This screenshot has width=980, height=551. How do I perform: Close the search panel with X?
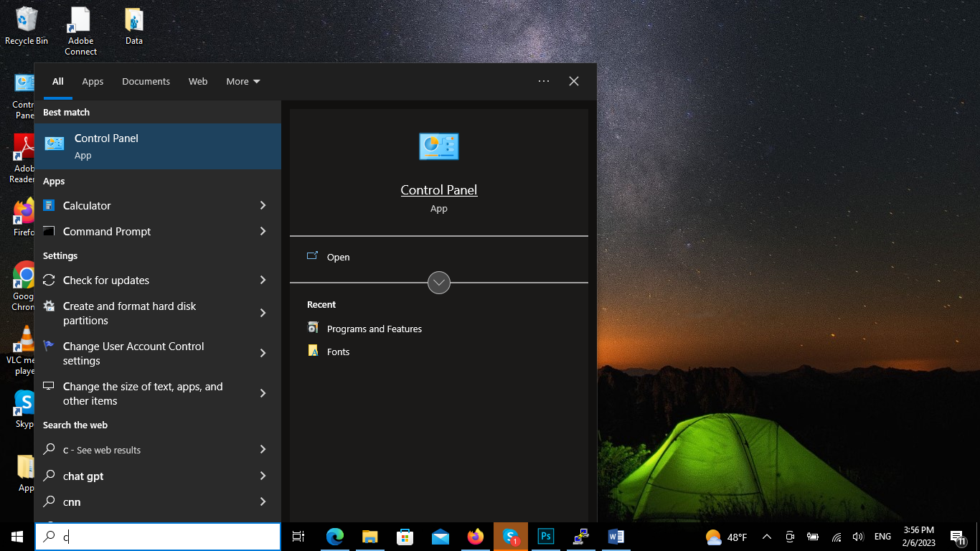tap(574, 81)
